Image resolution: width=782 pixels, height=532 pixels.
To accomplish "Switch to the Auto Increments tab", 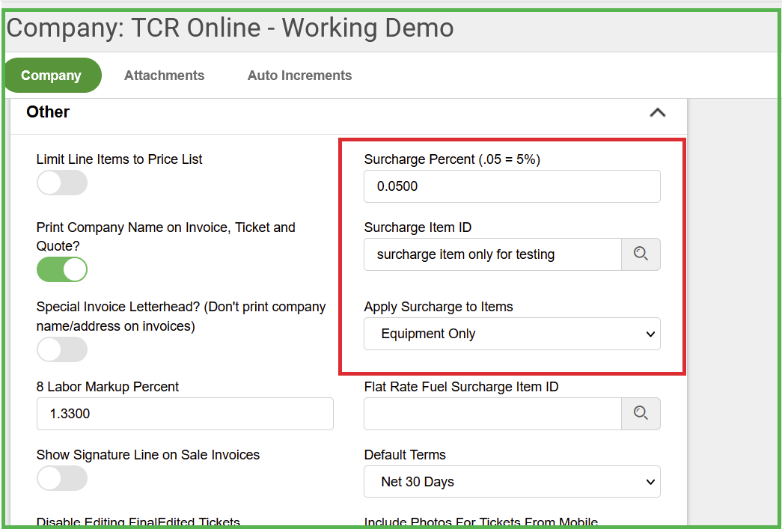I will tap(300, 76).
